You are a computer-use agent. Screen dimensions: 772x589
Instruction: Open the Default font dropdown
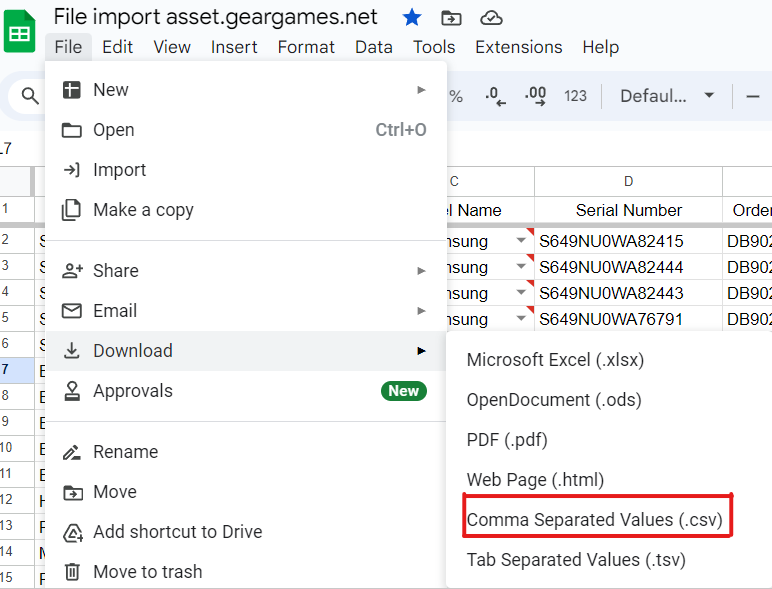(666, 96)
